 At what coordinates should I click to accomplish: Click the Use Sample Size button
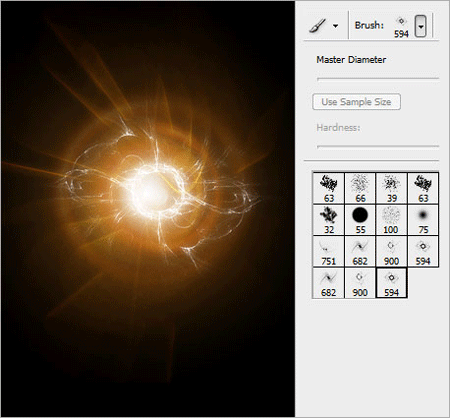coord(356,102)
